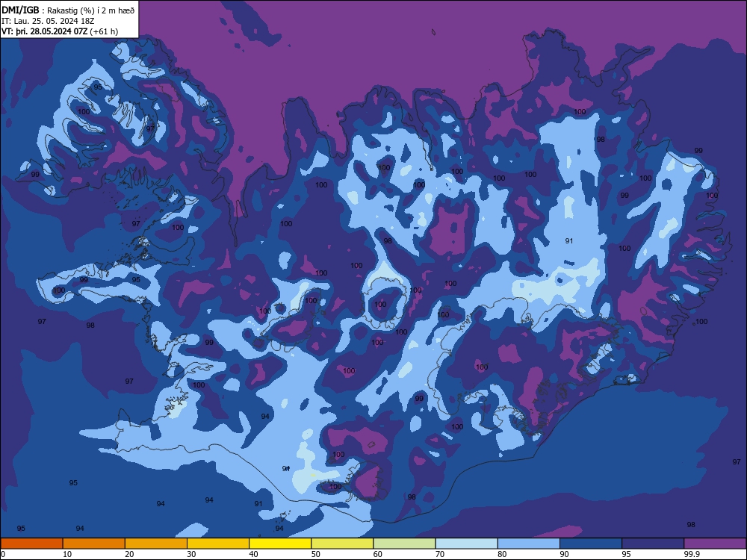
Task: Click the legend tick label '70'
Action: click(440, 554)
